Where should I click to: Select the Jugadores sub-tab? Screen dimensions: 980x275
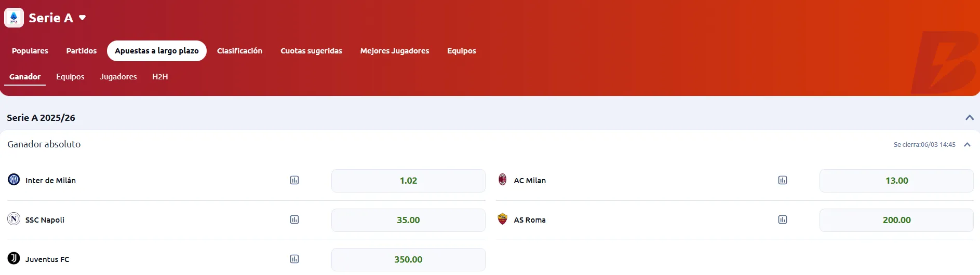click(x=118, y=77)
